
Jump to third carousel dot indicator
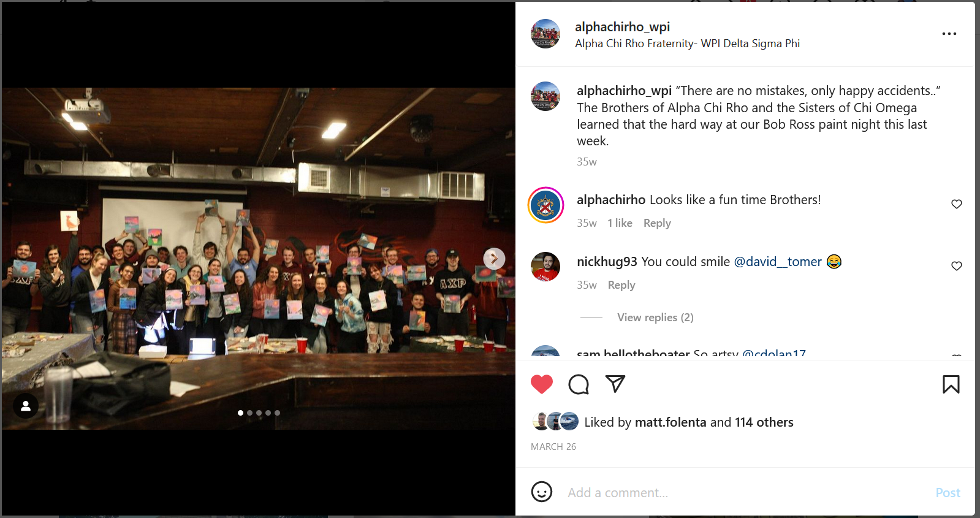click(259, 413)
